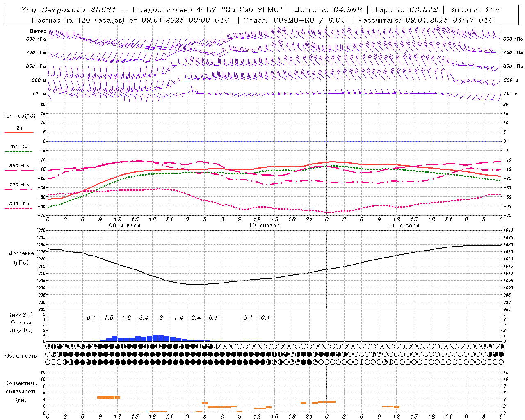Click the date label 09 января
This screenshot has width=525, height=420.
coord(125,225)
